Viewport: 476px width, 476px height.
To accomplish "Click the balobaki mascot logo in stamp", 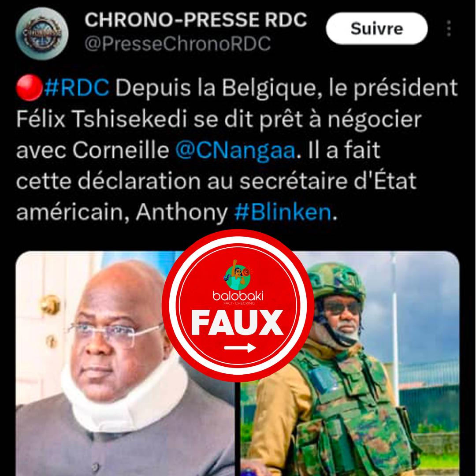I will coord(238,275).
